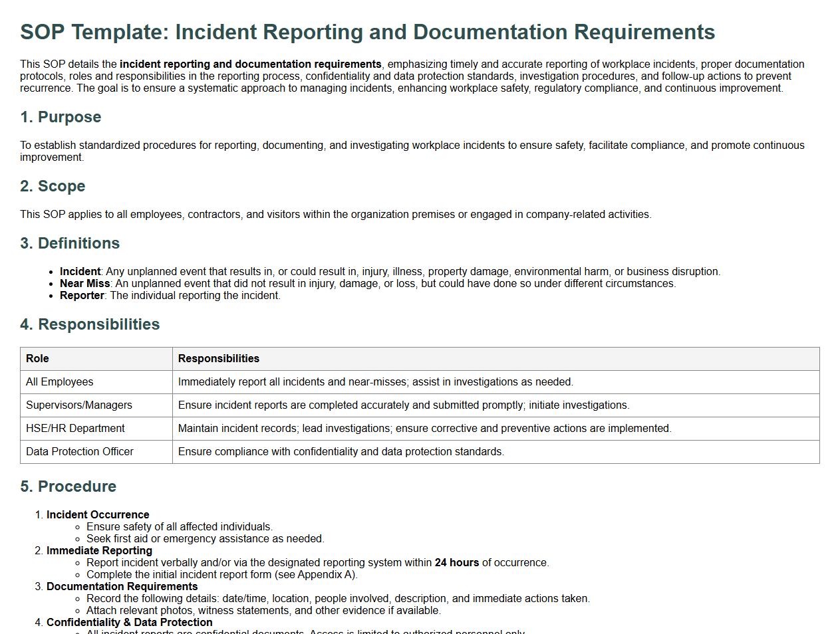Click the 'Data Protection Officer' table cell

click(x=79, y=452)
